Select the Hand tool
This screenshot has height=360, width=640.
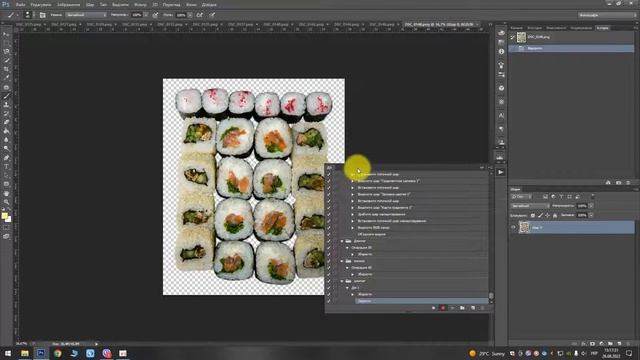[x=6, y=193]
